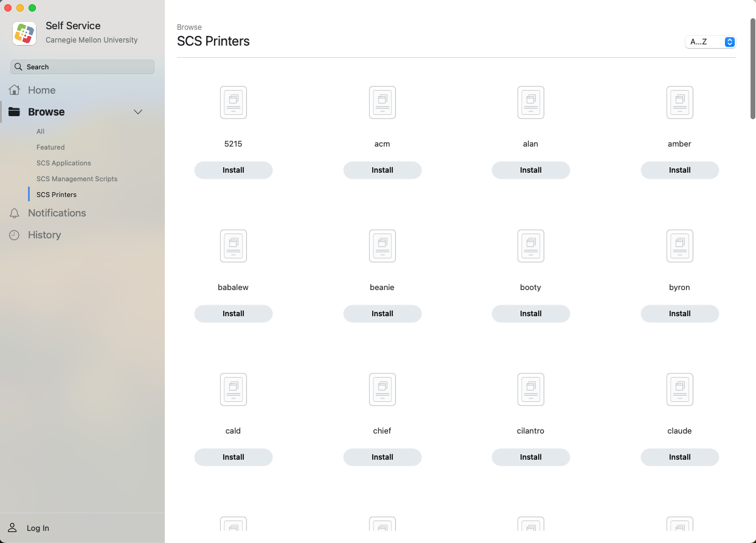
Task: Install the babalew printer
Action: [x=234, y=314]
